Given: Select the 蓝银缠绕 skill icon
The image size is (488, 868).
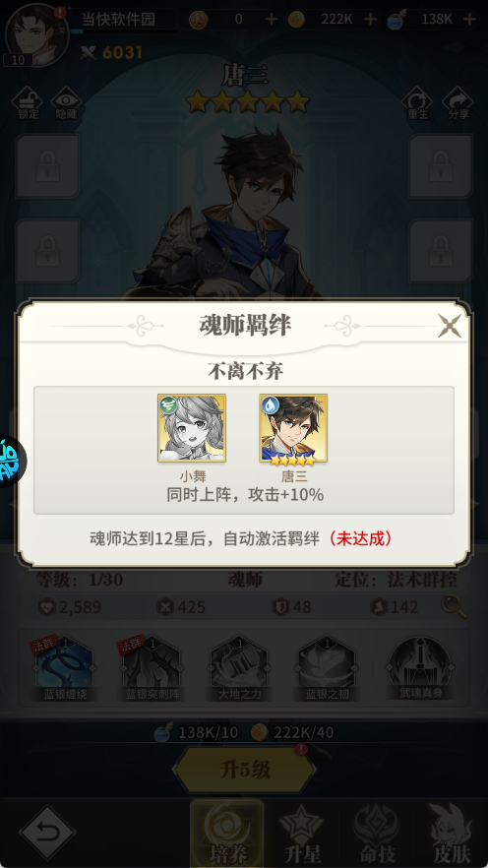Looking at the screenshot, I should click(x=65, y=669).
